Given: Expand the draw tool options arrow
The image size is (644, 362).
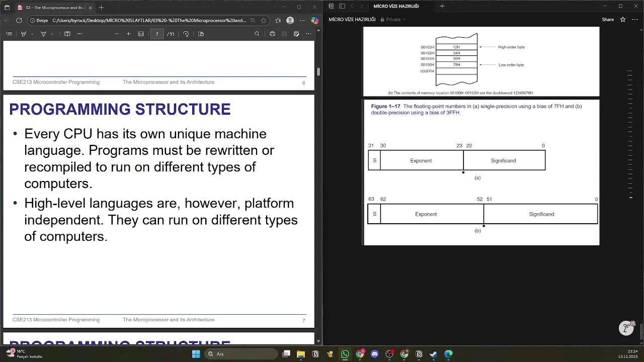Looking at the screenshot, I should pos(52,34).
